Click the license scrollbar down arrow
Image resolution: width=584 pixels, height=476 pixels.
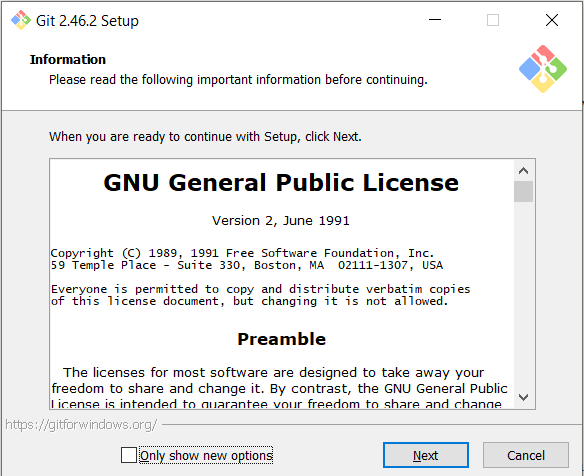coord(523,397)
